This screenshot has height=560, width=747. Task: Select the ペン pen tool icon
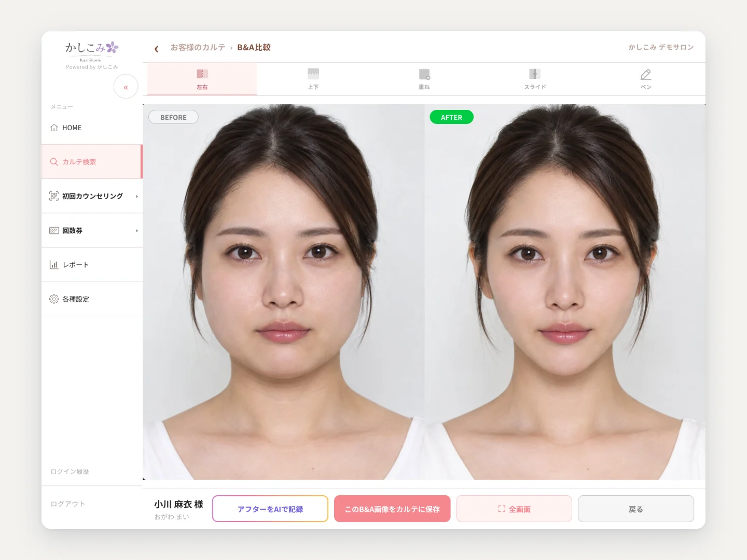[646, 74]
